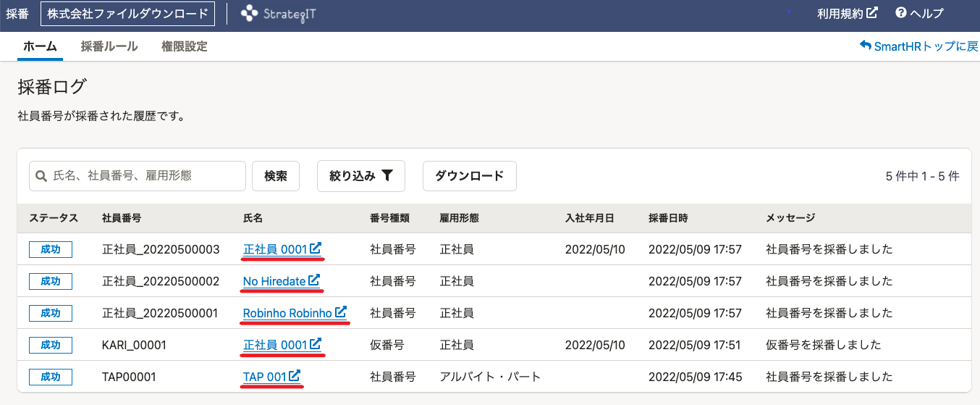Switch to the 採番ルール tab
The width and height of the screenshot is (980, 405).
pyautogui.click(x=109, y=46)
